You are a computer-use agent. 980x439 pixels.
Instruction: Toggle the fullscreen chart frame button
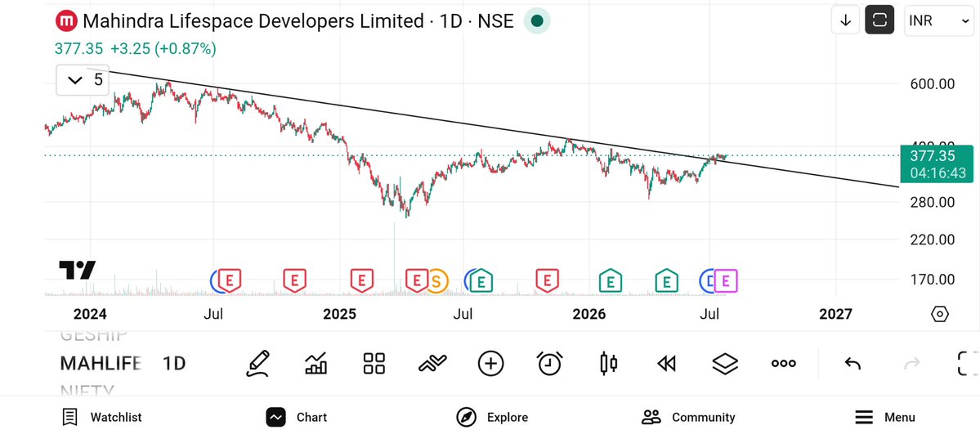879,20
